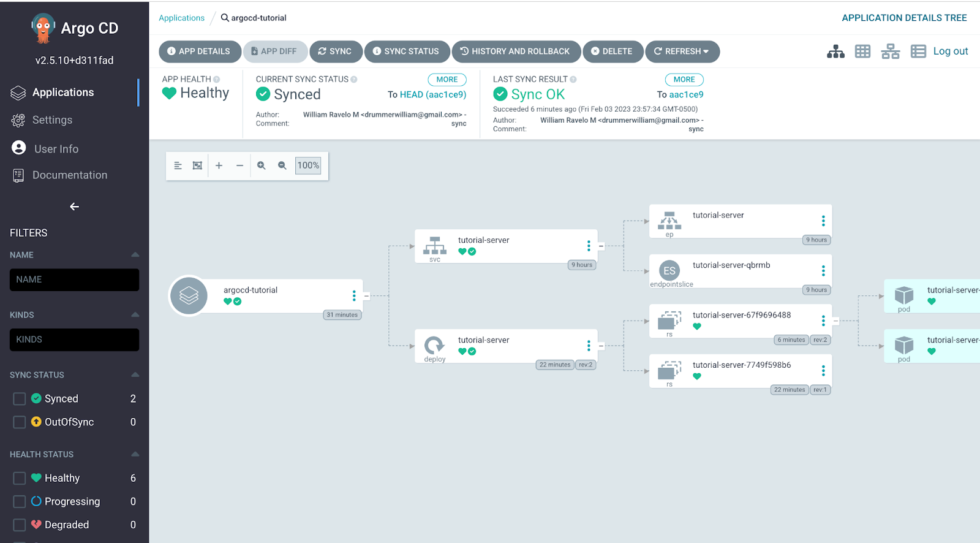980x543 pixels.
Task: Collapse tutorial-server deploy children toggle
Action: (x=601, y=346)
